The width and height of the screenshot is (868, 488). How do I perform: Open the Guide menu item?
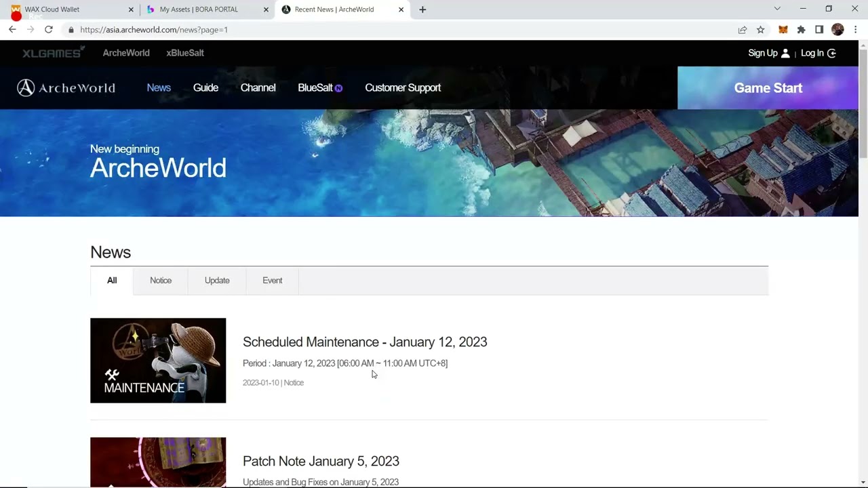coord(205,87)
